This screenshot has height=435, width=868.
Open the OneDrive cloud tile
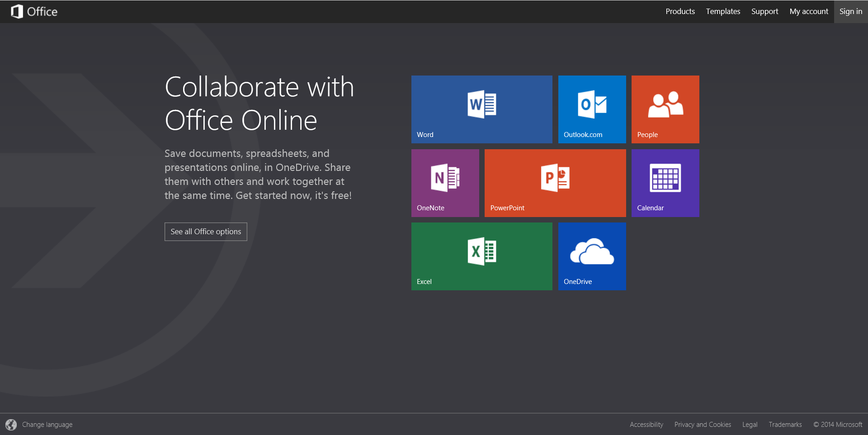(592, 256)
